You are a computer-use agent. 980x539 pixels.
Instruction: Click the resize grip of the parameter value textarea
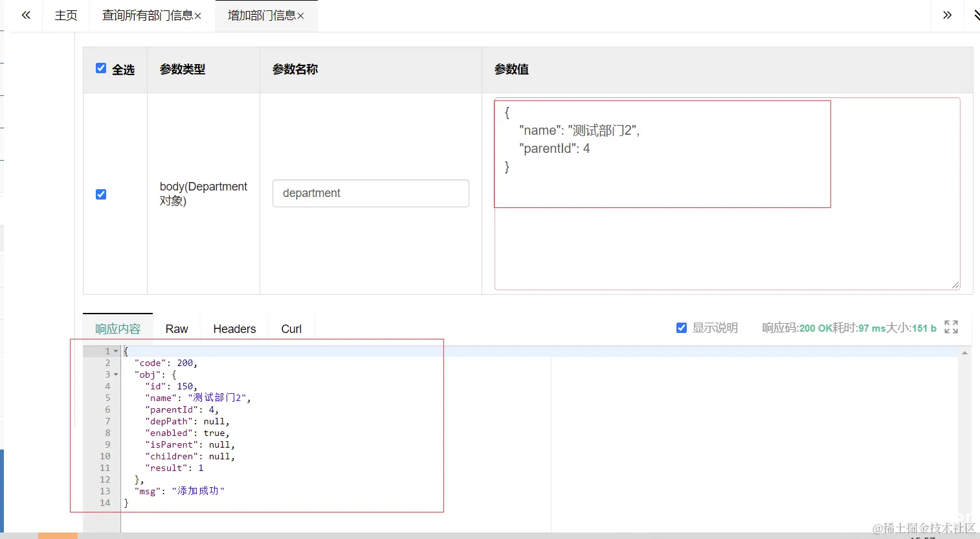tap(956, 285)
